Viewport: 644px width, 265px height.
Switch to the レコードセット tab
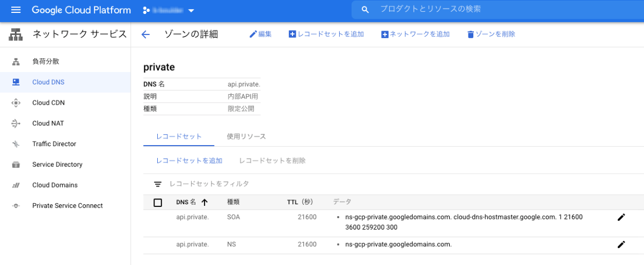coord(179,137)
